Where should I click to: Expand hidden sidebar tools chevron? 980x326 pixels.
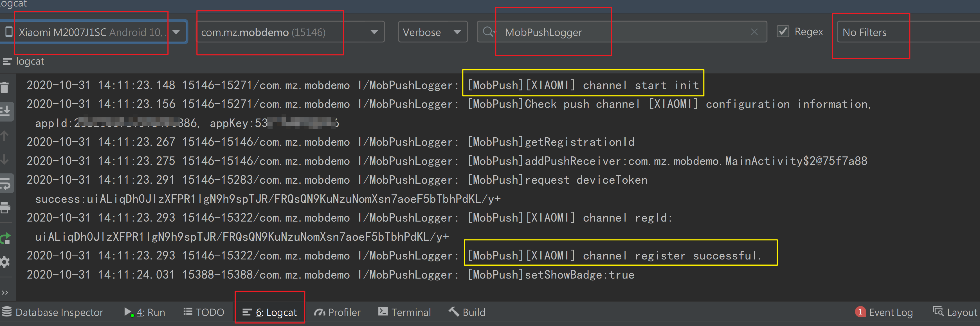[x=5, y=292]
